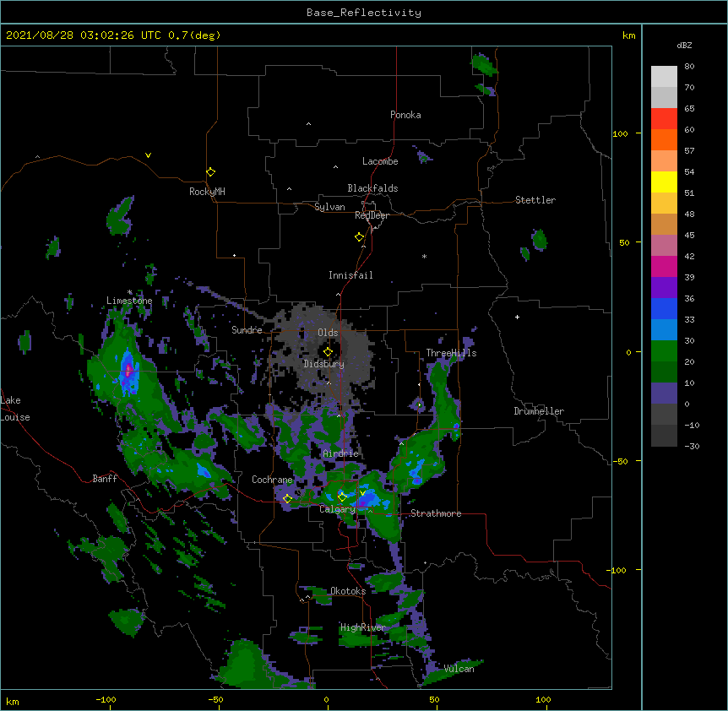
Task: Click the Ponoka city label
Action: pos(405,115)
